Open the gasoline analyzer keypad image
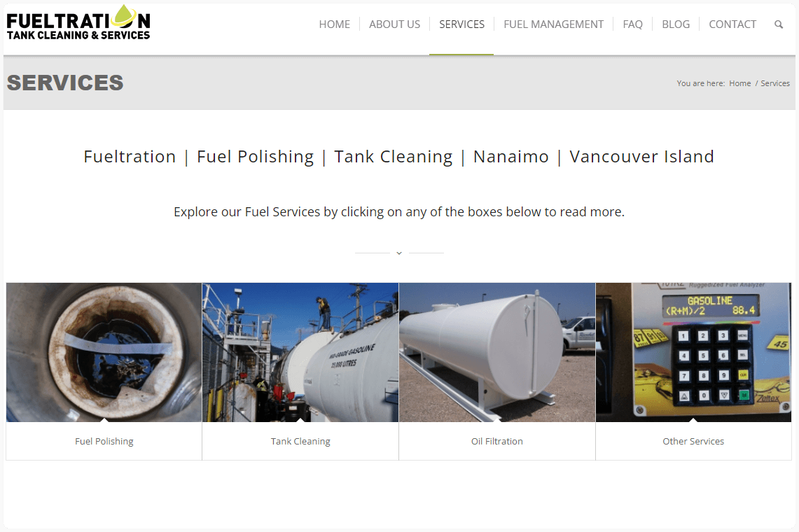 693,352
